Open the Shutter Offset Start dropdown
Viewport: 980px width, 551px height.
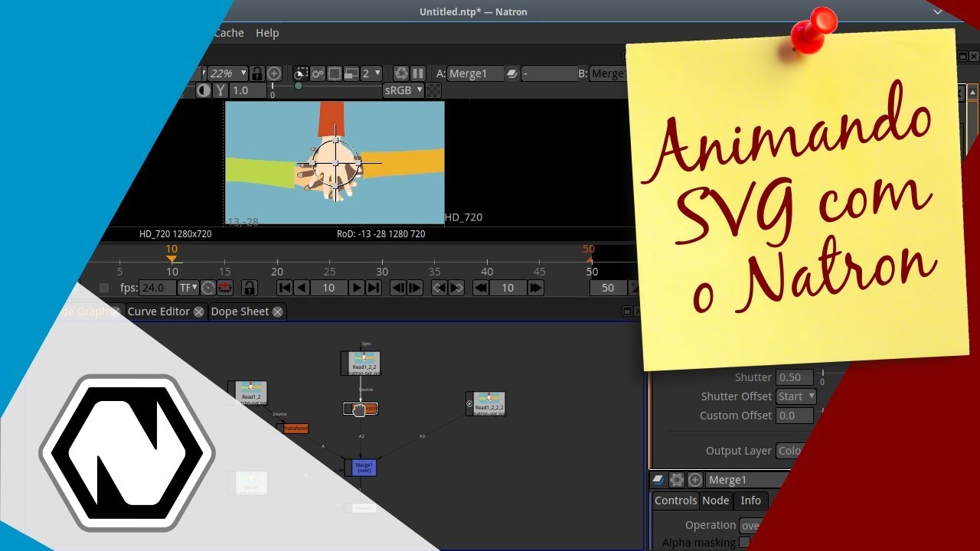point(796,396)
